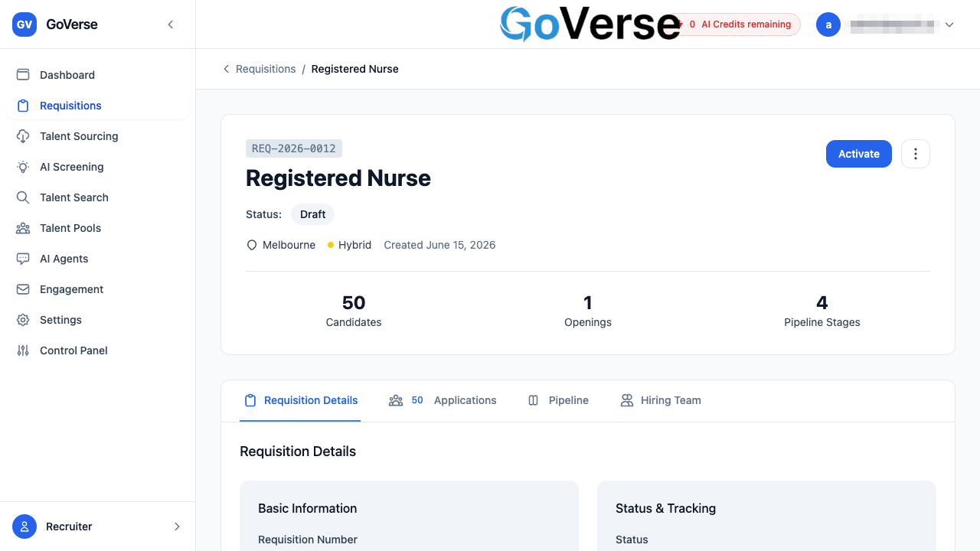Open the Control Panel label in sidebar

(73, 350)
